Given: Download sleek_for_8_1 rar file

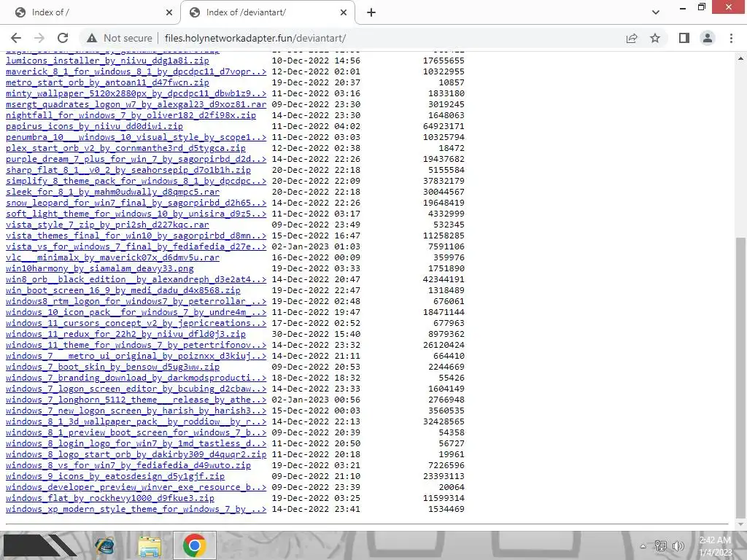Looking at the screenshot, I should coord(112,192).
